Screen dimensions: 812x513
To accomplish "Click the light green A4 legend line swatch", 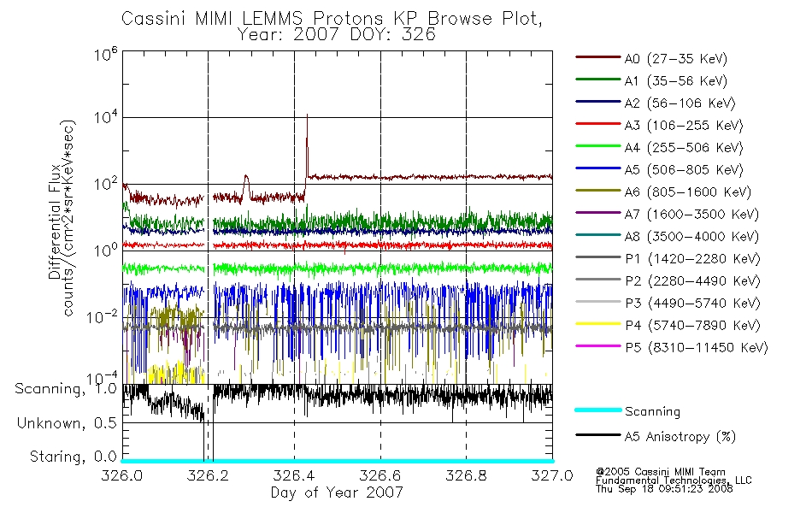I will pyautogui.click(x=598, y=146).
